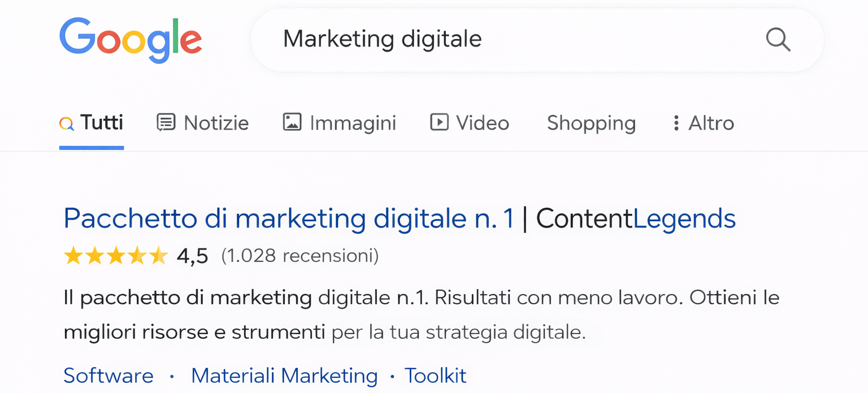Open the 1.028 recensioni reviews count

tap(300, 256)
